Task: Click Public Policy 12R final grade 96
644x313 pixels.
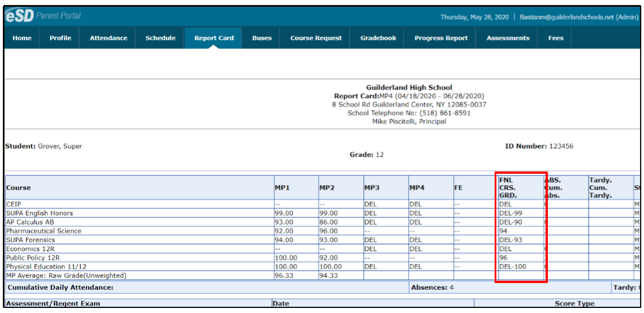Action: [503, 258]
